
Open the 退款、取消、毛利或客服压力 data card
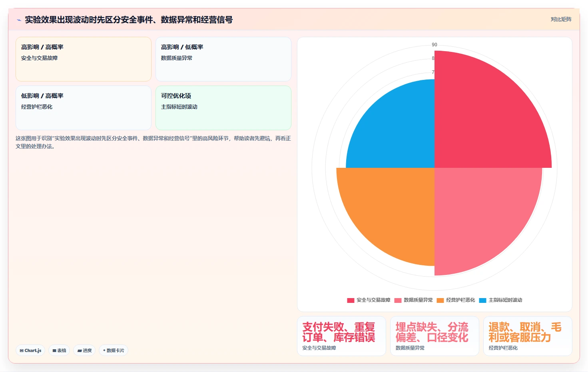[x=528, y=336]
